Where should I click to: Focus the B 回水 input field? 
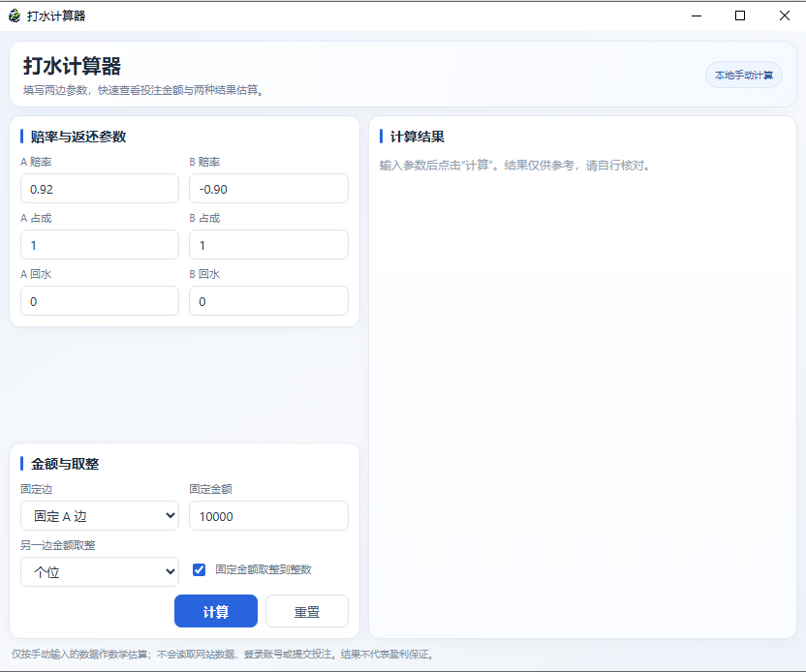tap(269, 300)
